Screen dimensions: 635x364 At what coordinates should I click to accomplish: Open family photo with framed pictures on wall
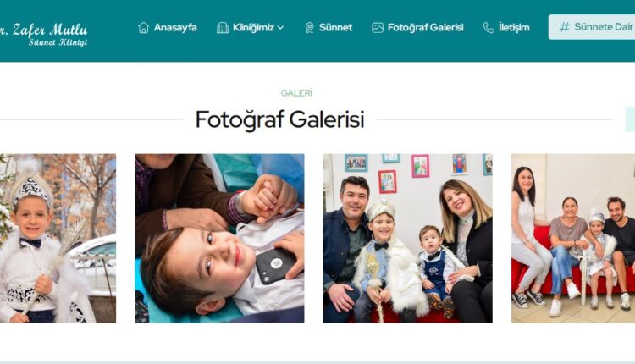pyautogui.click(x=408, y=239)
